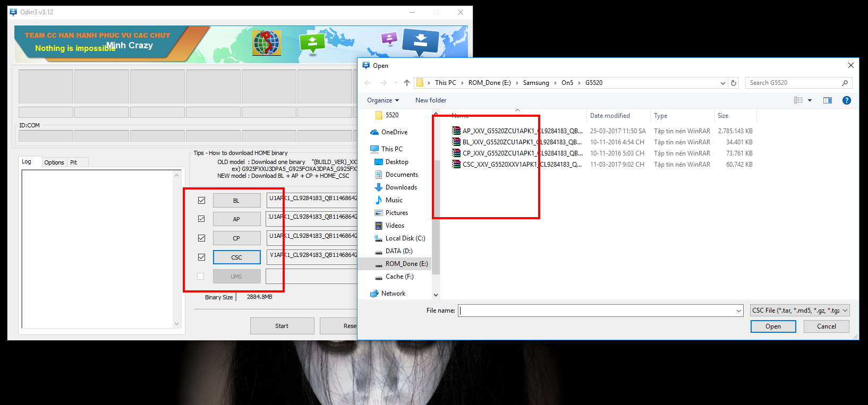Click the refresh icon beside address bar
The image size is (868, 405).
(x=734, y=83)
